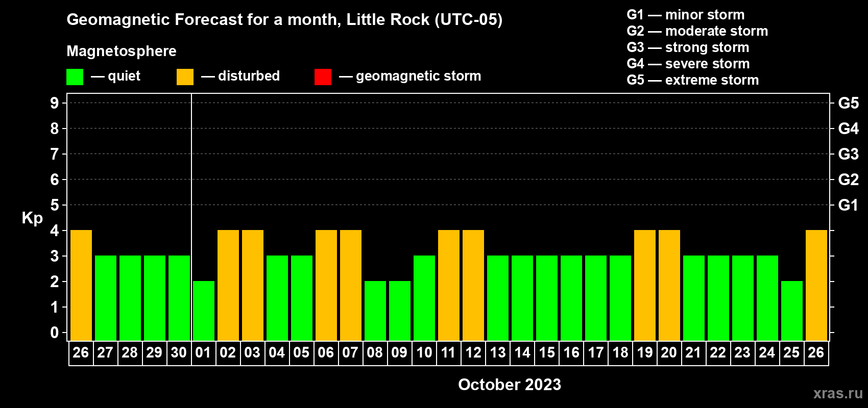This screenshot has width=868, height=408.
Task: Click the '— geomagnetic storm' legend label
Action: point(410,76)
